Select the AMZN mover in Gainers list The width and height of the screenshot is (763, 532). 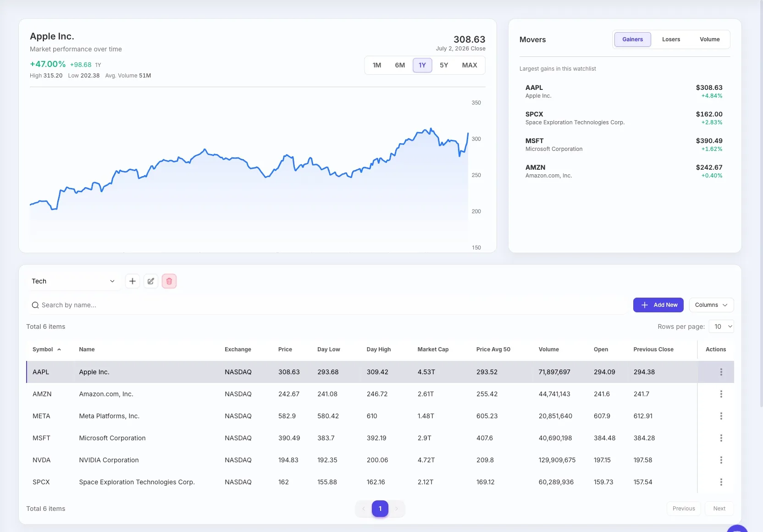click(x=624, y=171)
